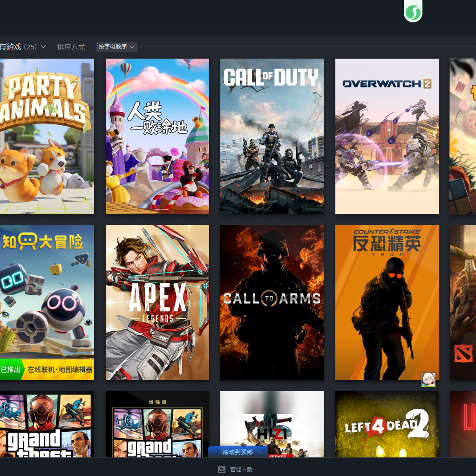Expand the 所有游戏 (25) collection dropdown
Screen dimensions: 476x476
tap(43, 47)
